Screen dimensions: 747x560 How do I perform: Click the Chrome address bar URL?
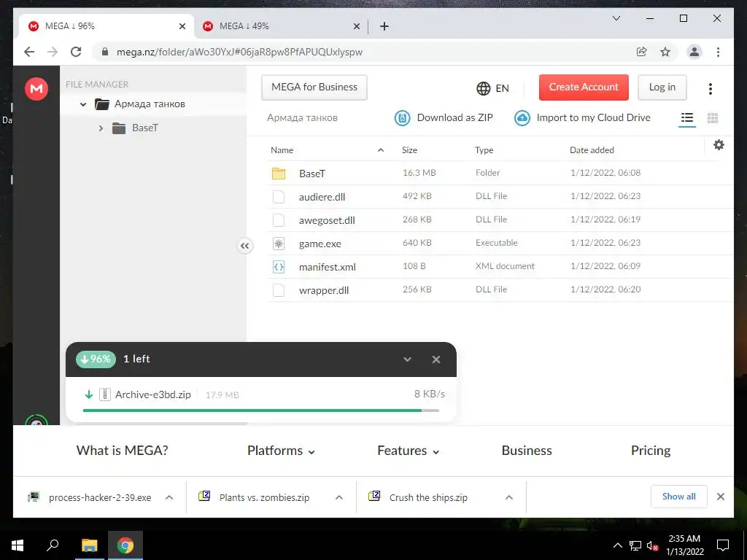coord(239,52)
